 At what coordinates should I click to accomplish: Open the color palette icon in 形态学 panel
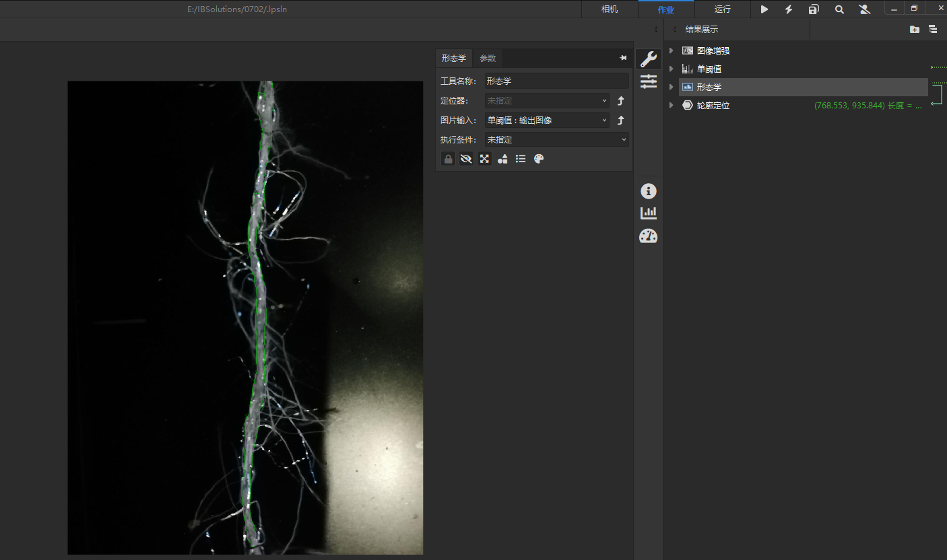[538, 158]
